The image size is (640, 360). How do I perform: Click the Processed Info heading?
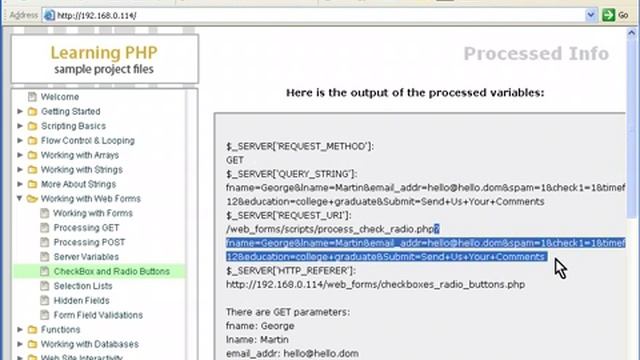click(536, 54)
